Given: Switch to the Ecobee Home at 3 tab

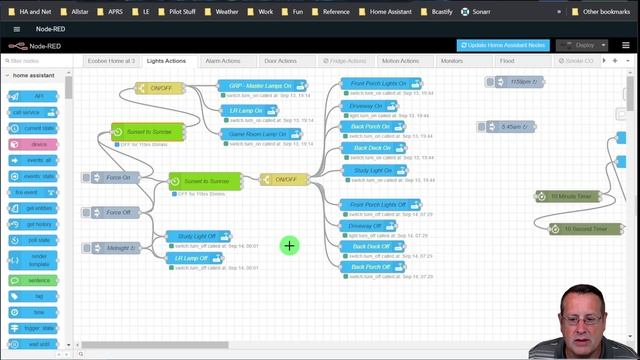Looking at the screenshot, I should pyautogui.click(x=111, y=61).
